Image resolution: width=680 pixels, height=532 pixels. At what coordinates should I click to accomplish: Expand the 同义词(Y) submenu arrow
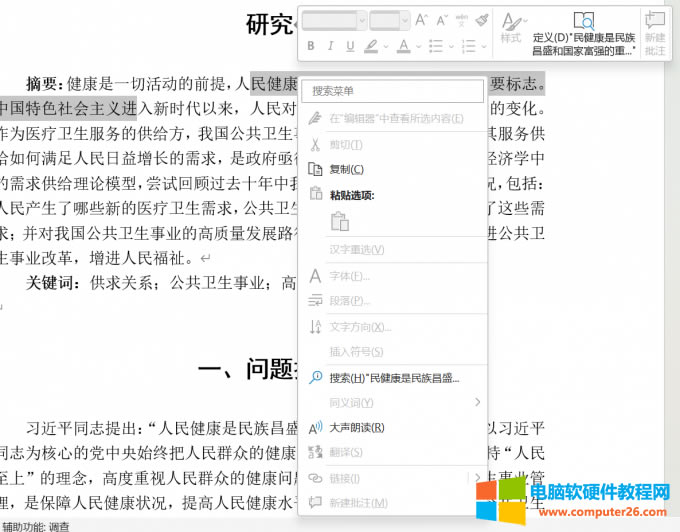click(x=477, y=402)
